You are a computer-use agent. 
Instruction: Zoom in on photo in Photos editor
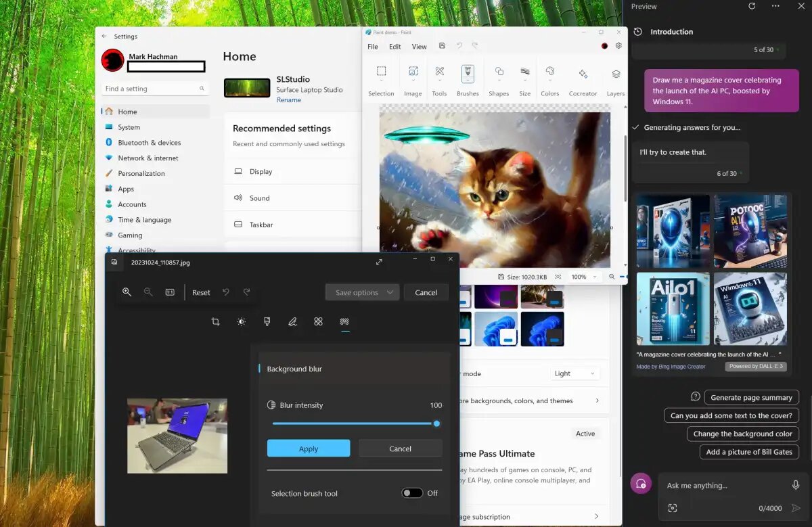127,292
